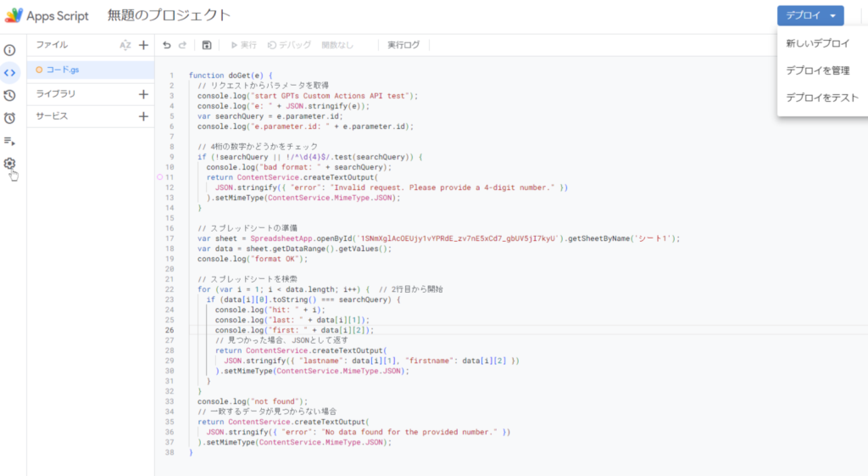Click the 無題のプロジェクト project title
The image size is (868, 476).
169,15
